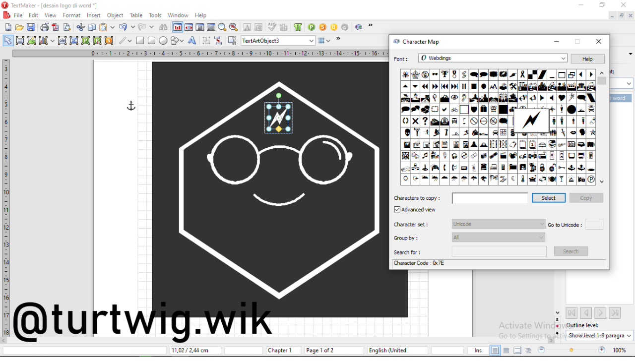Click the Select button in Character Map
Image resolution: width=635 pixels, height=364 pixels.
pos(549,198)
